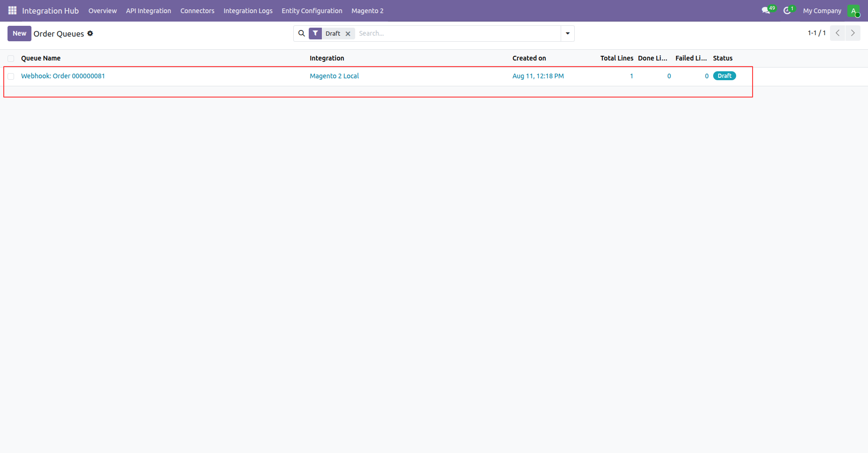868x453 pixels.
Task: Open the Magento 2 menu
Action: coord(367,11)
